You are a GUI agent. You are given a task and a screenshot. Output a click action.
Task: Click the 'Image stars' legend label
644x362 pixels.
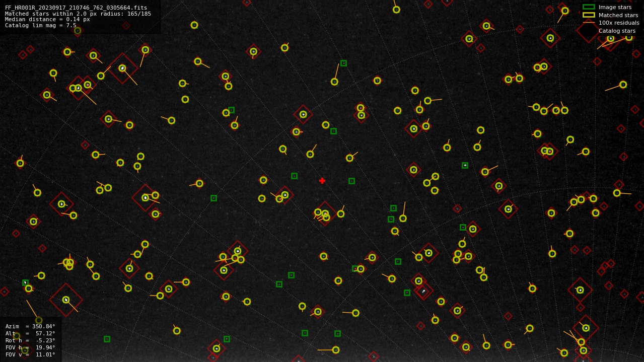(x=615, y=7)
